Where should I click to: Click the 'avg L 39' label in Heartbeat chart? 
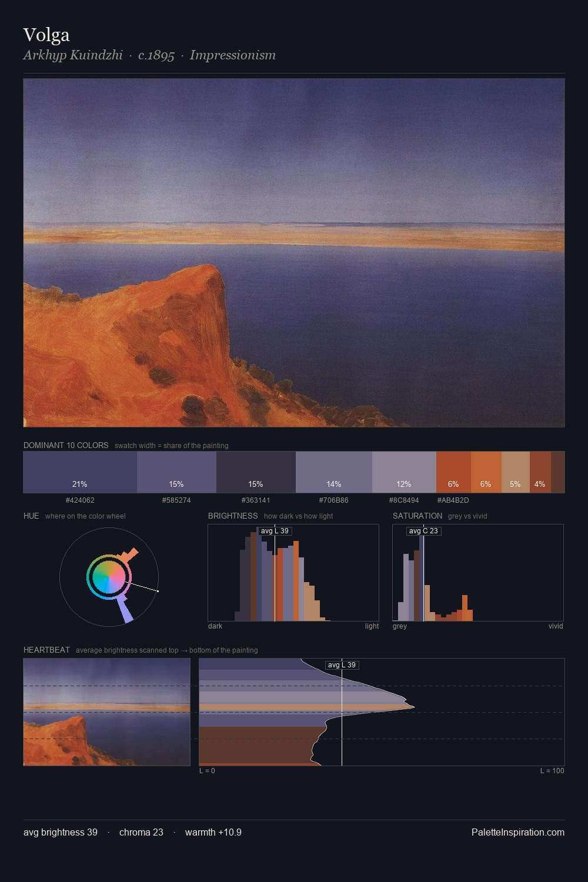pyautogui.click(x=342, y=665)
